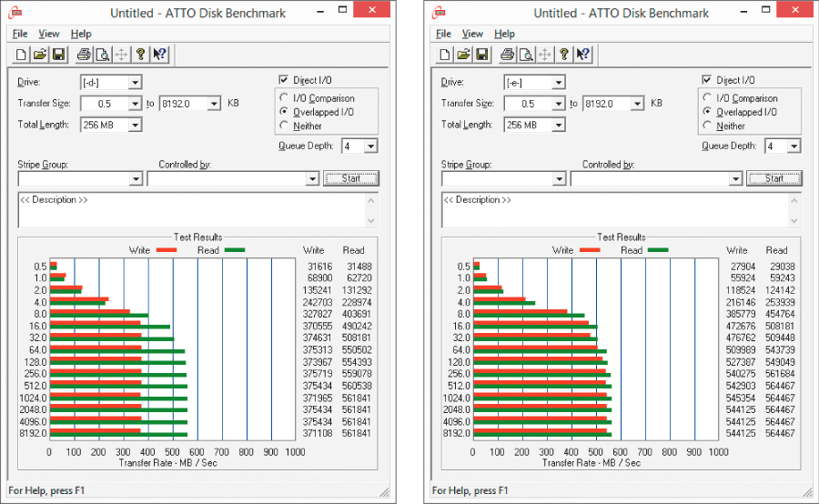This screenshot has width=819, height=504.
Task: Click Open folder icon in left window
Action: coord(40,55)
